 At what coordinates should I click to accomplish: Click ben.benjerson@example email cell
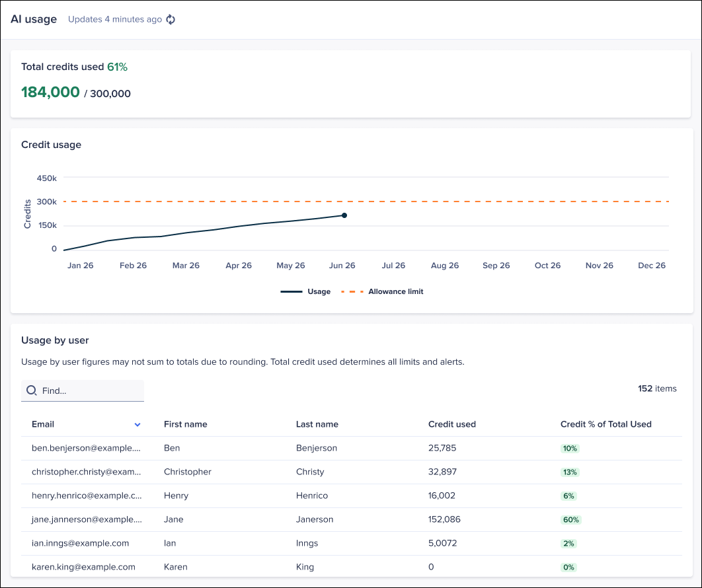point(86,448)
